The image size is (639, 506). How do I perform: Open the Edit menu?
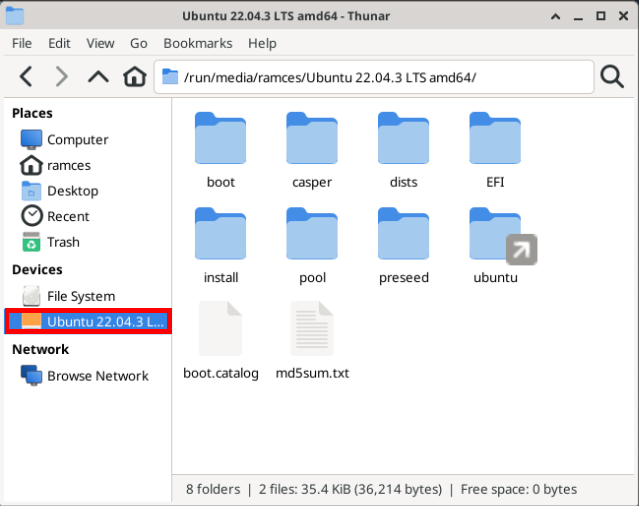pyautogui.click(x=59, y=43)
